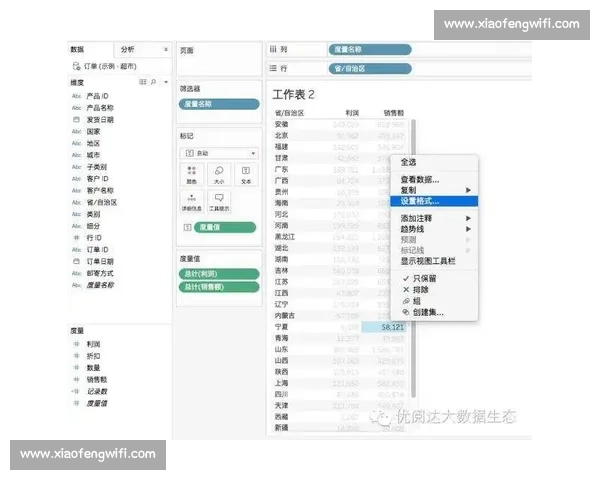Select the highlighted cell 58,121
Screen dimensions: 600x480
(383, 327)
